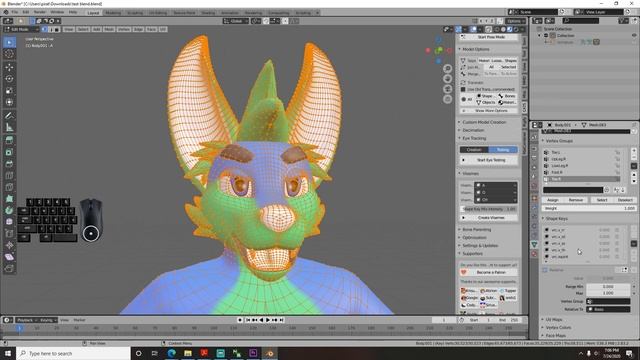Click Deselect under Vertex Groups
This screenshot has width=640, height=360.
click(x=625, y=200)
